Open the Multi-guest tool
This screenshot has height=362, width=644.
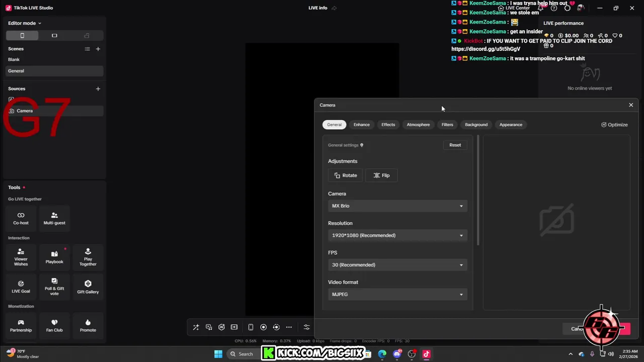[54, 218]
